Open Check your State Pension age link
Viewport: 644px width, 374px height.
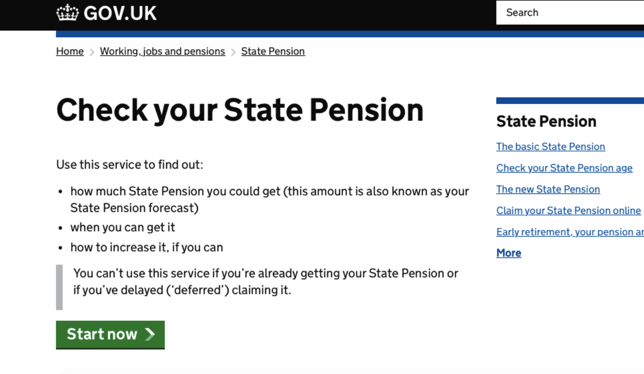(564, 168)
